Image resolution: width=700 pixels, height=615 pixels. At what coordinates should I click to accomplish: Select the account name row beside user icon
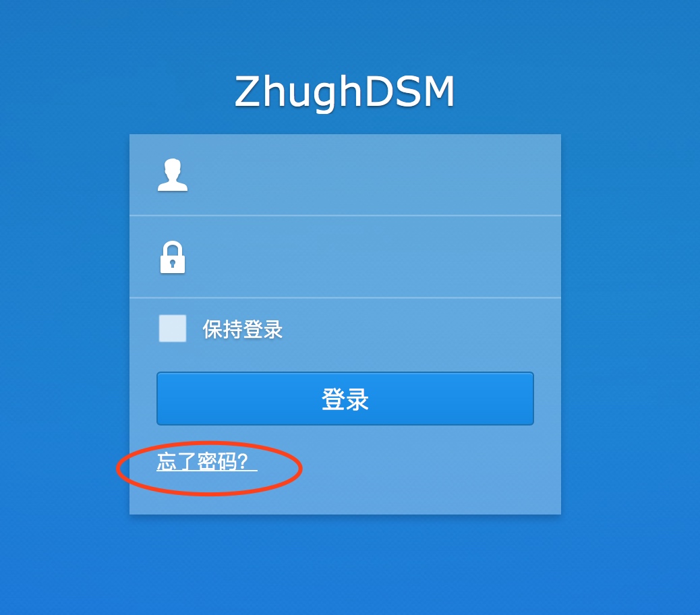tap(345, 175)
